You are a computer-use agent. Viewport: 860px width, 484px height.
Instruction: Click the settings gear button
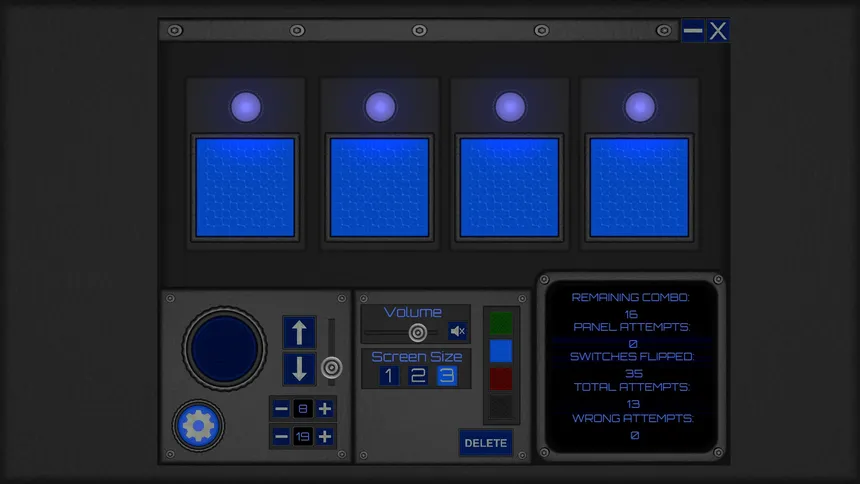point(198,427)
